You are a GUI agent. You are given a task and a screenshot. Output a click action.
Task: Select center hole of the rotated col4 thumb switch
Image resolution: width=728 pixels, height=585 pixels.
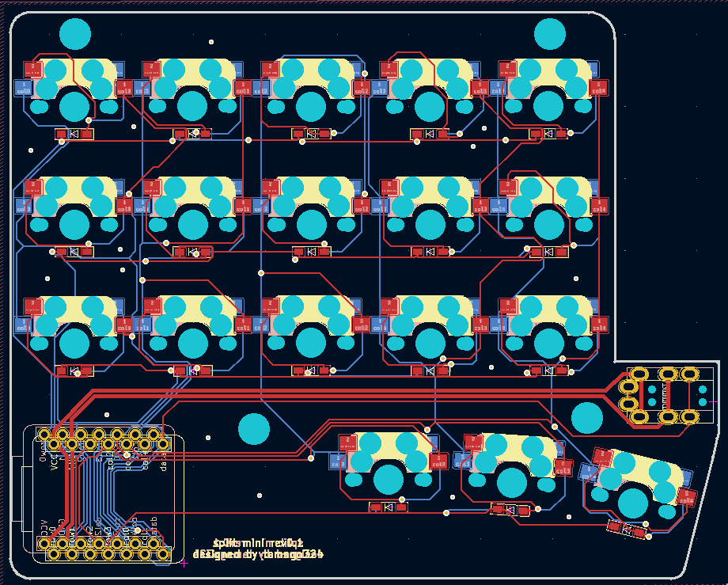[x=633, y=503]
